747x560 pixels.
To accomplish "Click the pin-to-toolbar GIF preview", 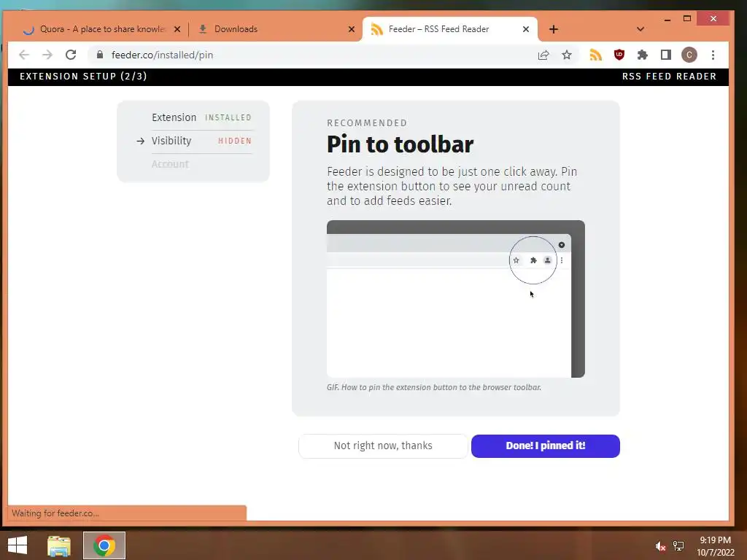I will click(x=455, y=298).
